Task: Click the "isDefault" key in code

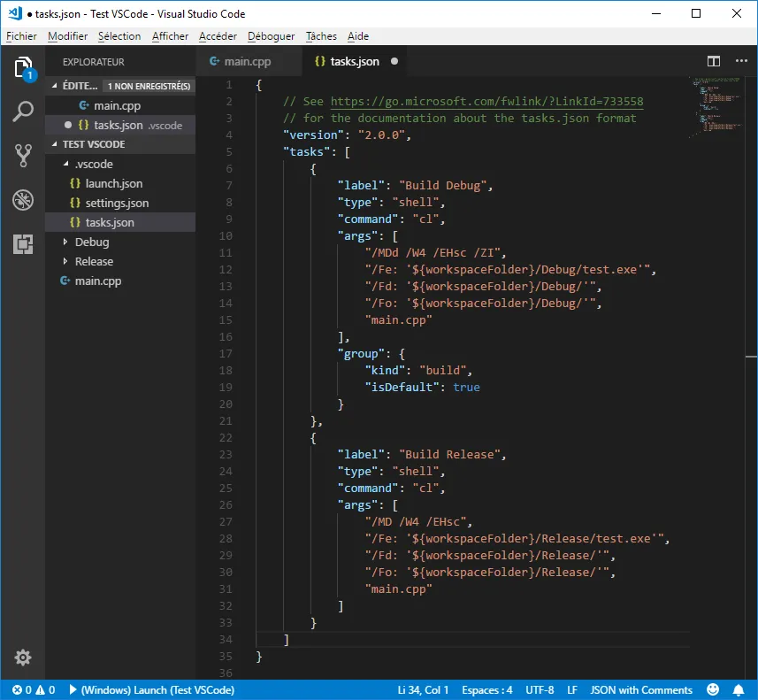Action: 402,388
